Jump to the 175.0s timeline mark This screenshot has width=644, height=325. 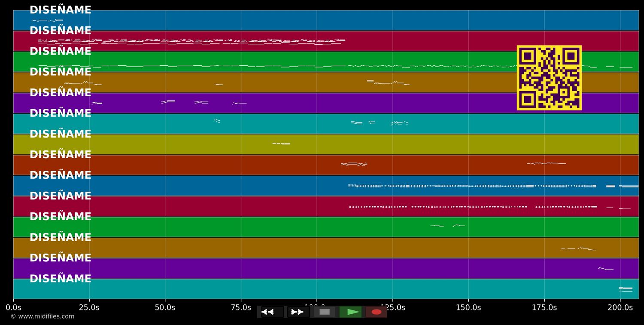click(x=544, y=307)
